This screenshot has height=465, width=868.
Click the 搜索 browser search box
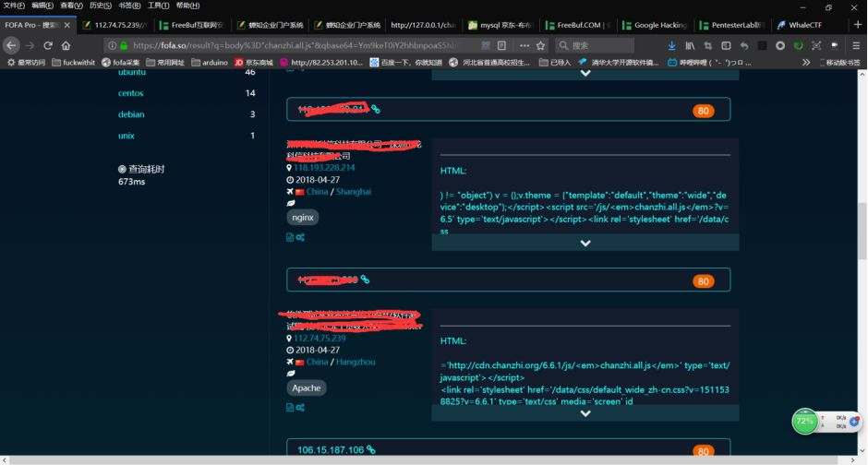pyautogui.click(x=595, y=45)
